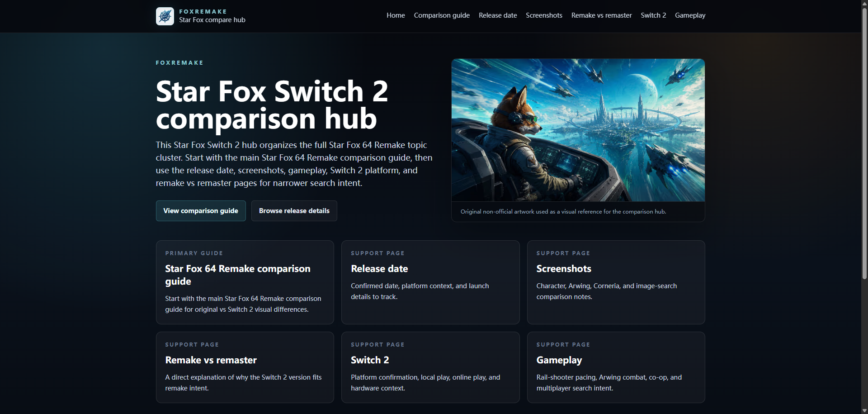Open Switch 2 in the top navigation
Viewport: 868px width, 414px height.
click(x=653, y=15)
